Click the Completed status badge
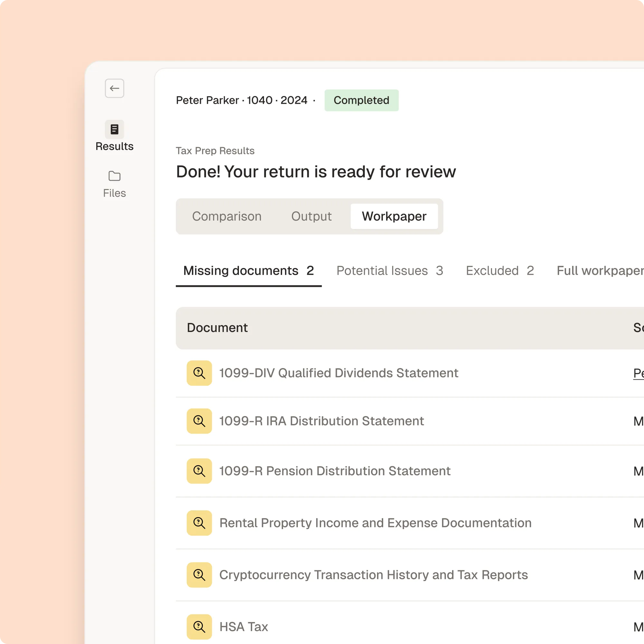Image resolution: width=644 pixels, height=644 pixels. (361, 100)
